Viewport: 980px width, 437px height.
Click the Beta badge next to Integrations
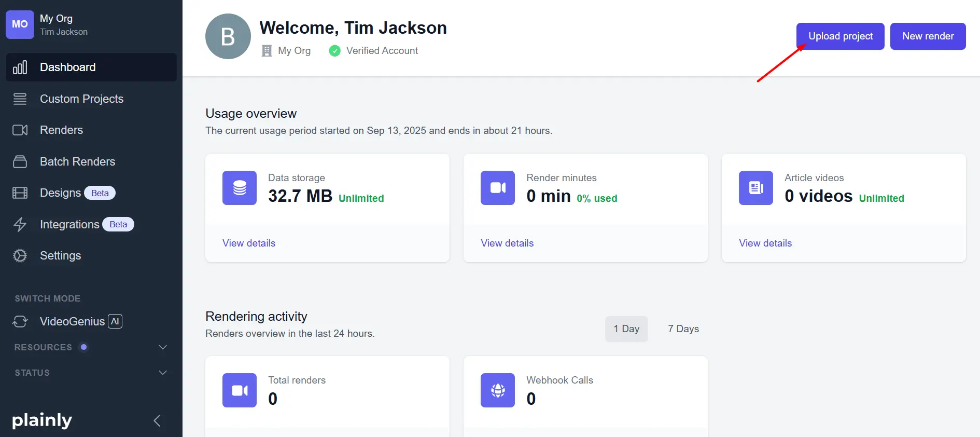[118, 224]
